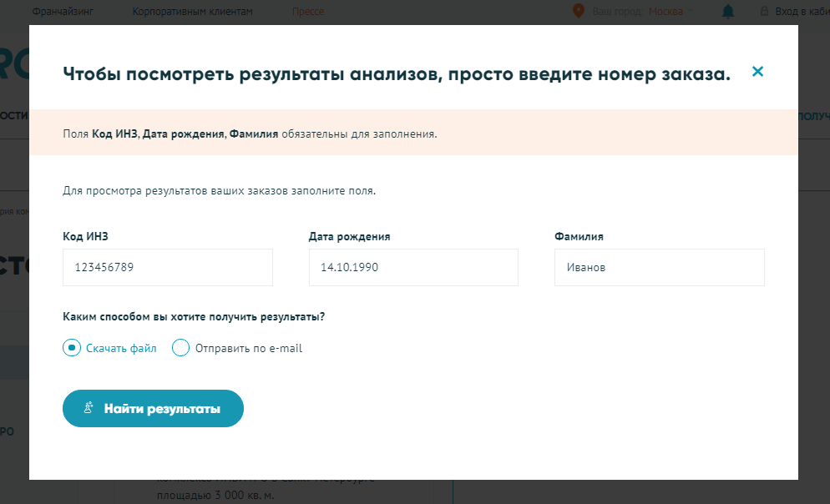Open the Франчайзинг menu link

point(63,11)
